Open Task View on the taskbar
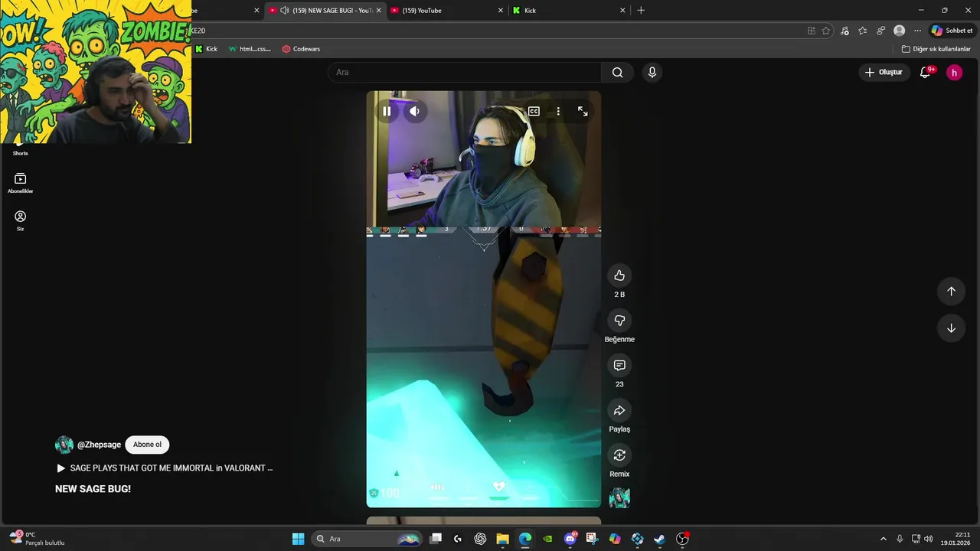The width and height of the screenshot is (980, 551). 436,539
